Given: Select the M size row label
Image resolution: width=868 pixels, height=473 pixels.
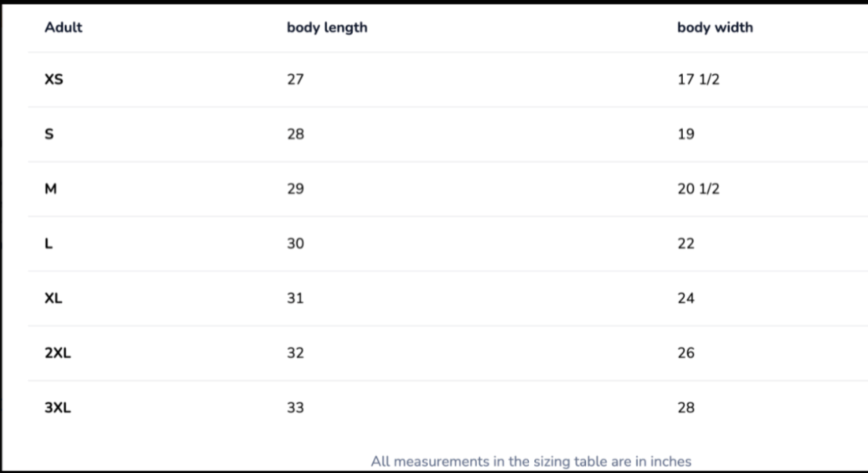Looking at the screenshot, I should pos(51,189).
